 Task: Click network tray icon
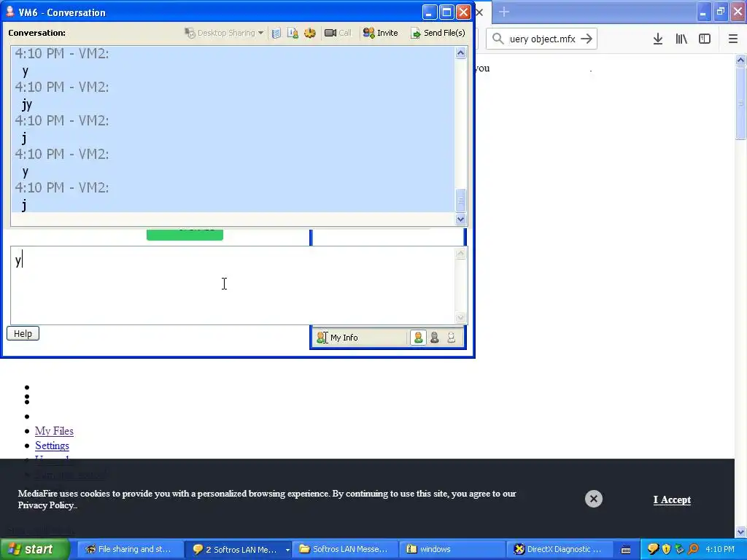click(680, 549)
